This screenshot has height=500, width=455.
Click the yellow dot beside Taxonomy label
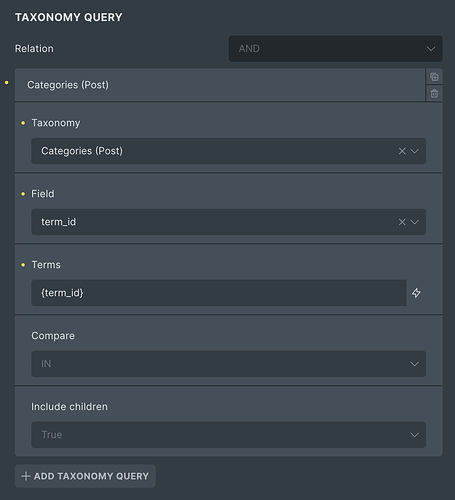click(23, 123)
